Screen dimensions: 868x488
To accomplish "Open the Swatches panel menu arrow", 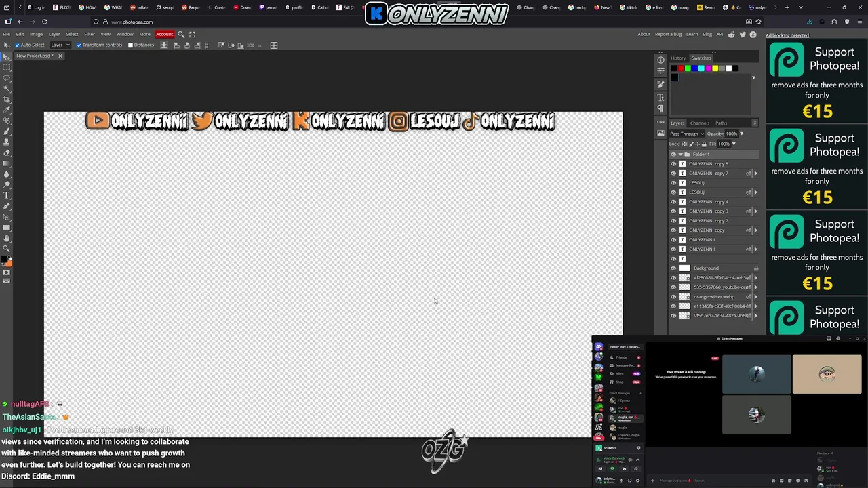I will click(753, 78).
